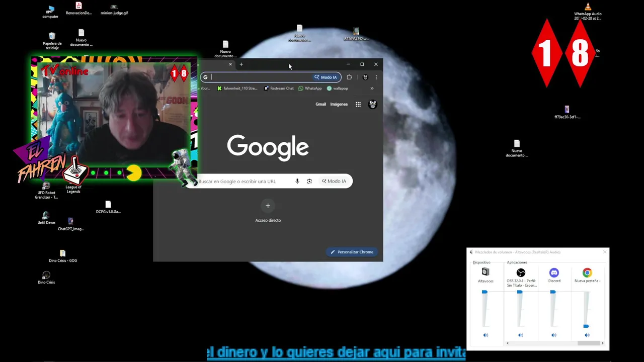Mute the Altavoces device
Viewport: 644px width, 362px height.
(x=486, y=335)
